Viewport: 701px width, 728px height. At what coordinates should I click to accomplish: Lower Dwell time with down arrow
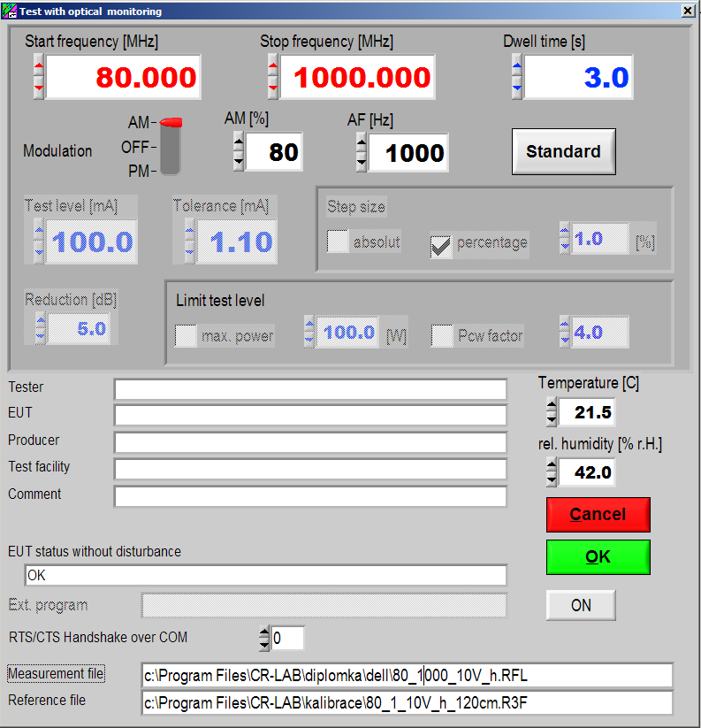(x=517, y=88)
